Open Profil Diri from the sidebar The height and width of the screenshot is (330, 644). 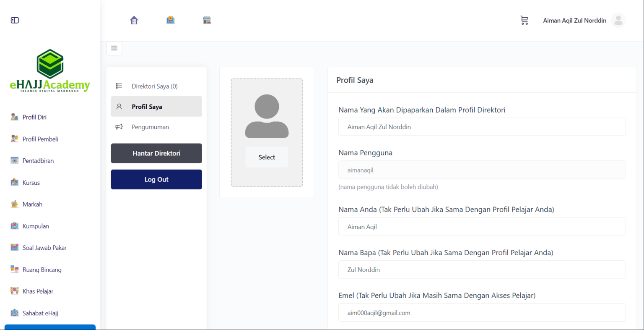pos(34,117)
